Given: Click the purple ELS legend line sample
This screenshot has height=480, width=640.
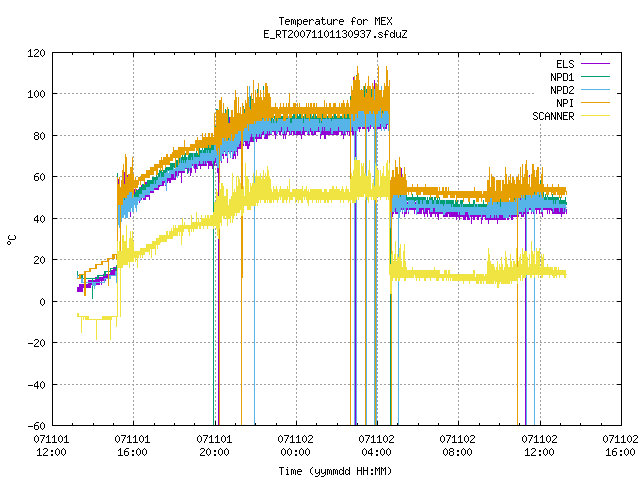Looking at the screenshot, I should tap(596, 64).
